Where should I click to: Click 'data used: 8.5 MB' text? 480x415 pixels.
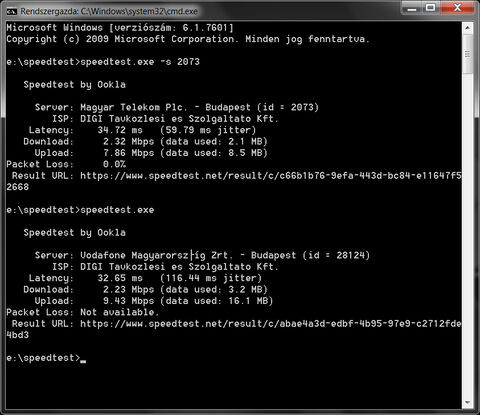(x=214, y=153)
